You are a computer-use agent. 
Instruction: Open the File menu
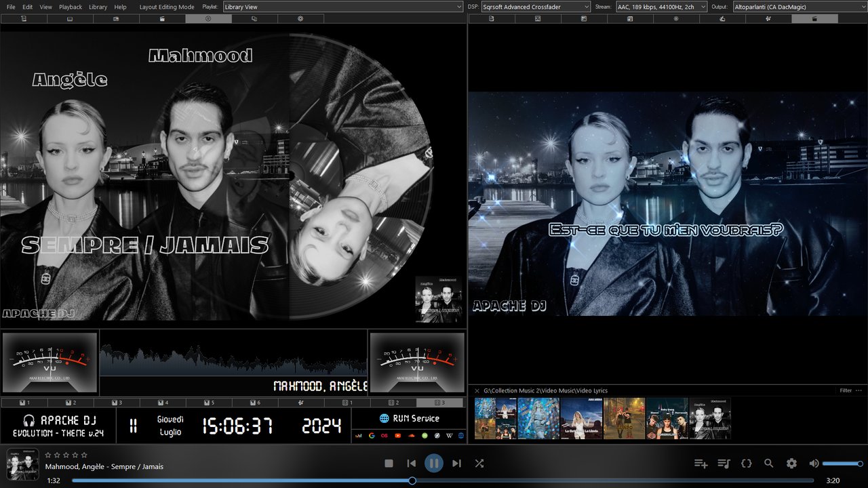click(11, 7)
